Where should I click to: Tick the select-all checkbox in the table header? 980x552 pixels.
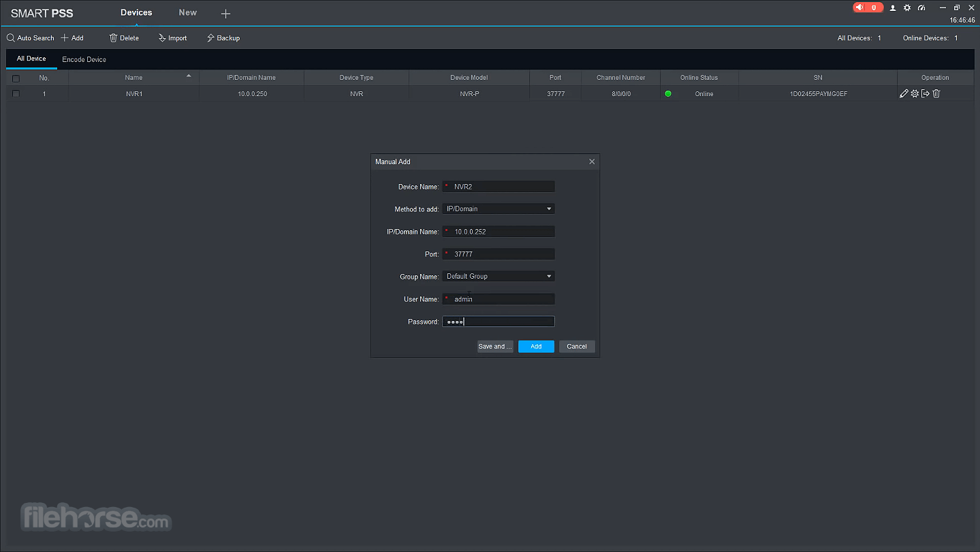click(x=16, y=78)
